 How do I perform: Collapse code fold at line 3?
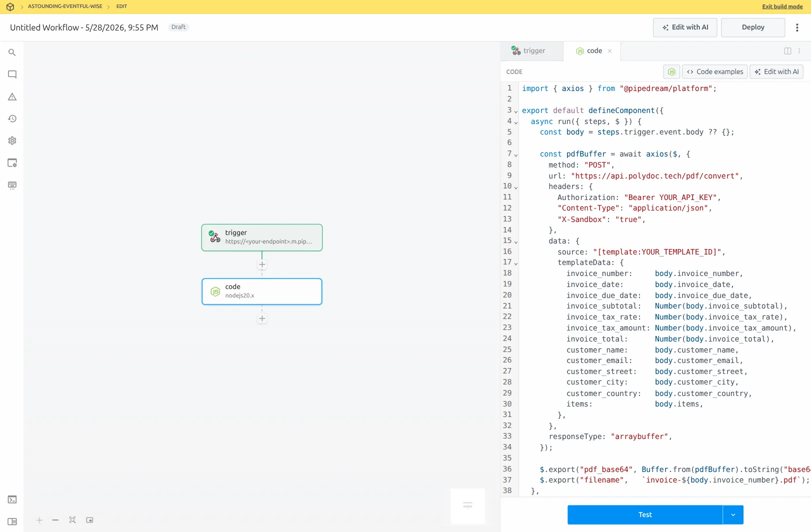point(516,111)
